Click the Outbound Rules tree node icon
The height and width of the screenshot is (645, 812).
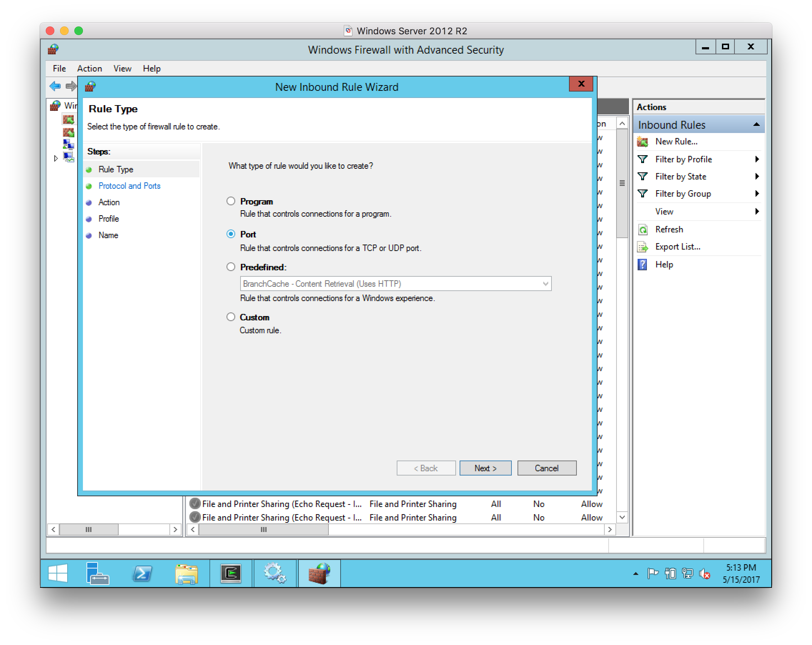pyautogui.click(x=68, y=132)
